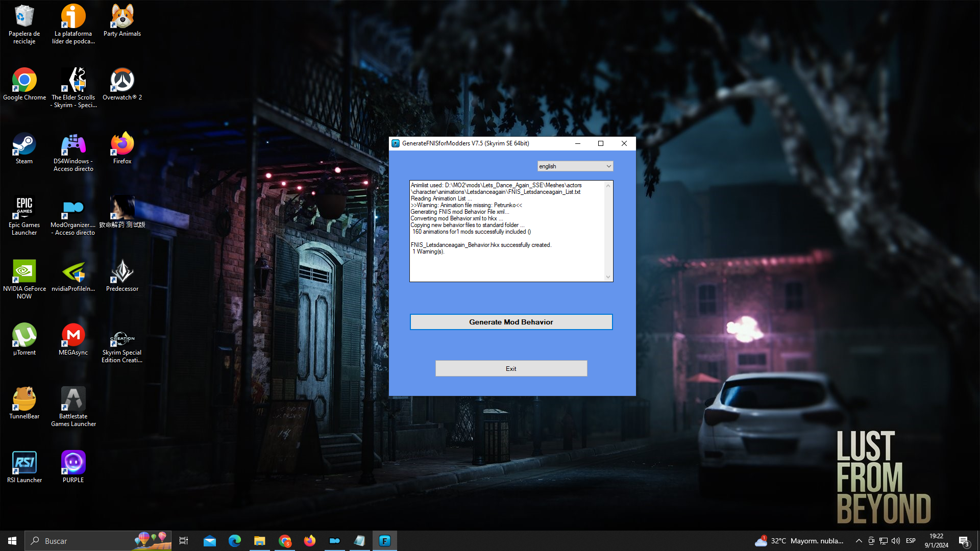Open the Predecessor desktop icon
Image resolution: width=980 pixels, height=551 pixels.
(x=122, y=275)
